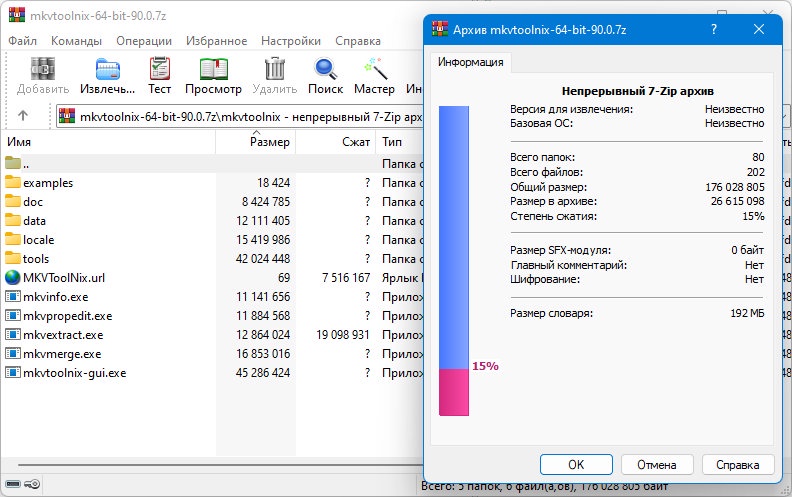Click the horizontal scrollbar in file list
This screenshot has width=792, height=497.
pyautogui.click(x=220, y=465)
